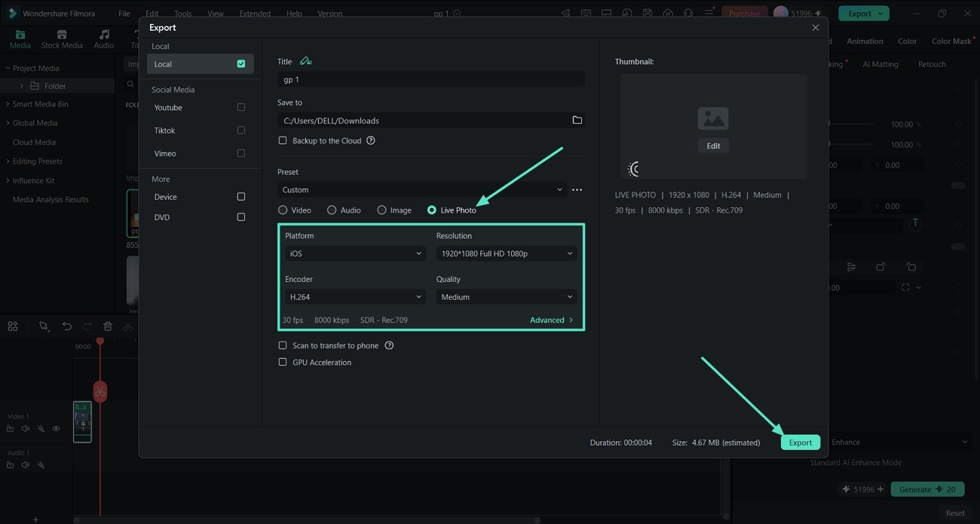Select the Audio format radio button

pyautogui.click(x=332, y=210)
